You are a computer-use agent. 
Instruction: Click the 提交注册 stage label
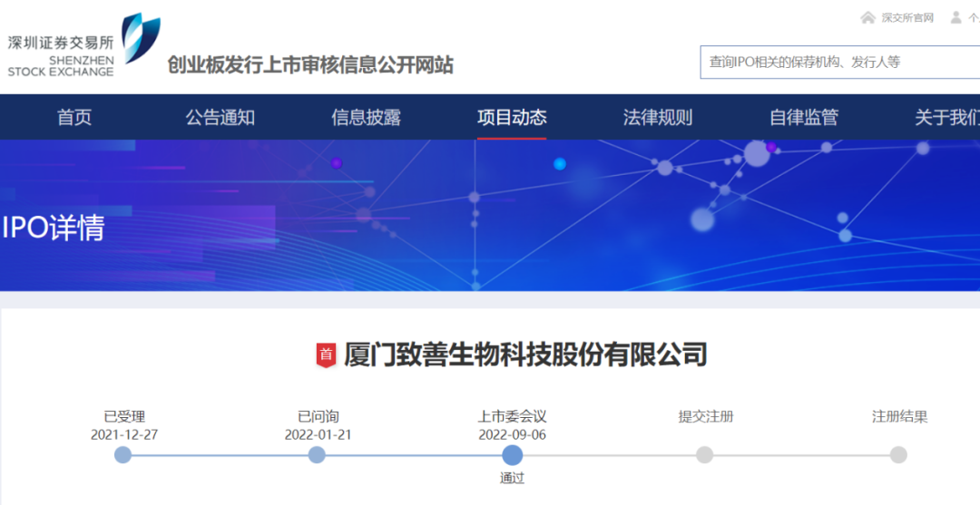[706, 416]
